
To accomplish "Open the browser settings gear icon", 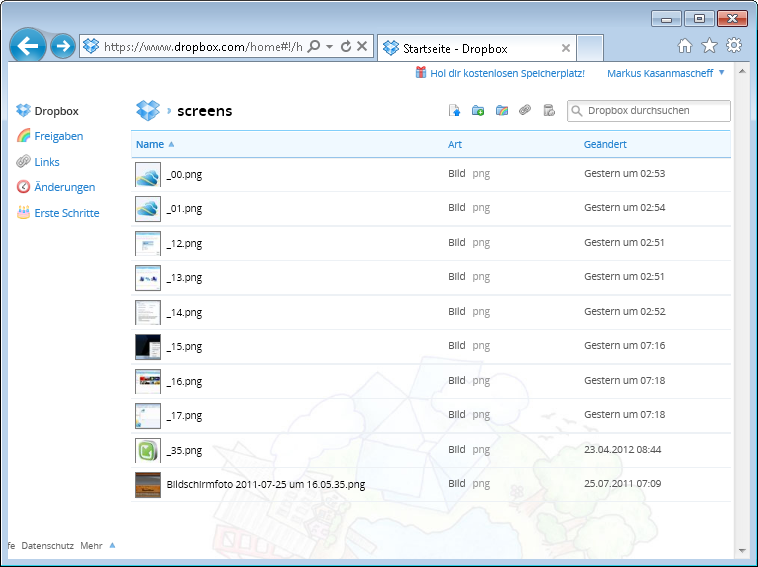I will (733, 46).
